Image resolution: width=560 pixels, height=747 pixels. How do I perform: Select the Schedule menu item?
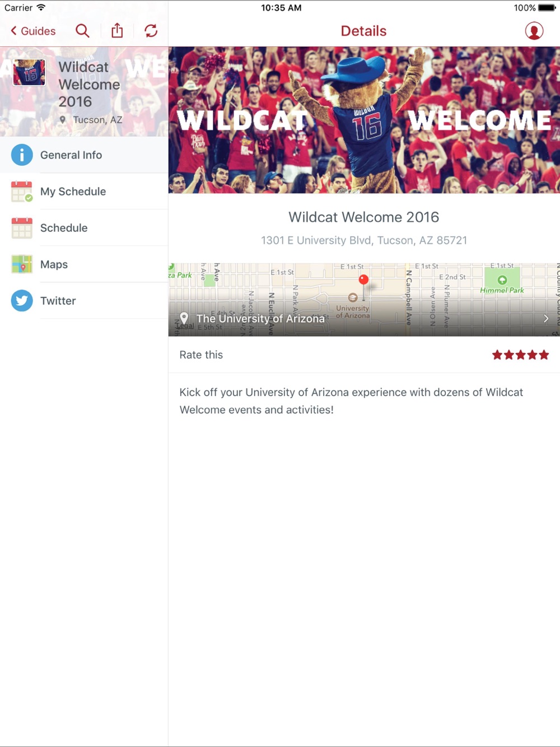[84, 228]
